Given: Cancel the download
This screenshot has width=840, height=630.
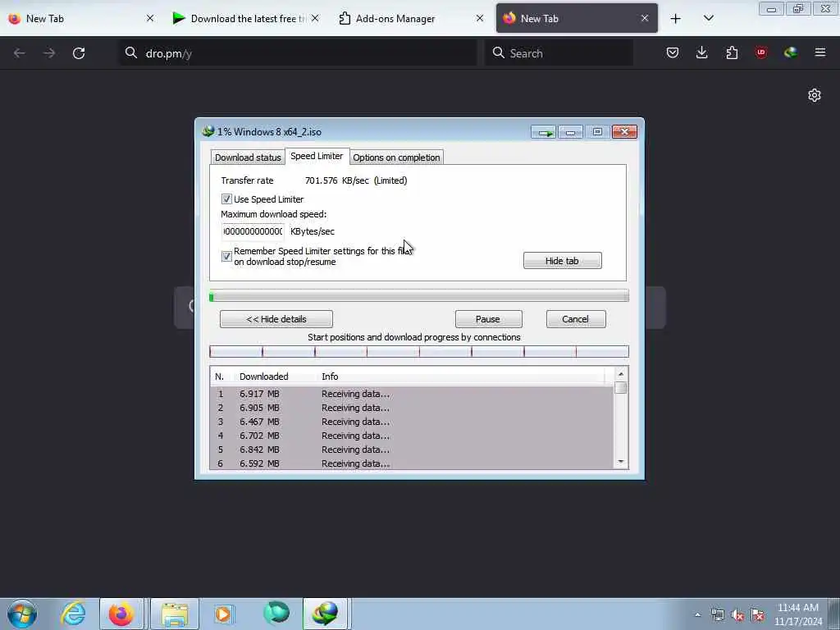Looking at the screenshot, I should [576, 319].
